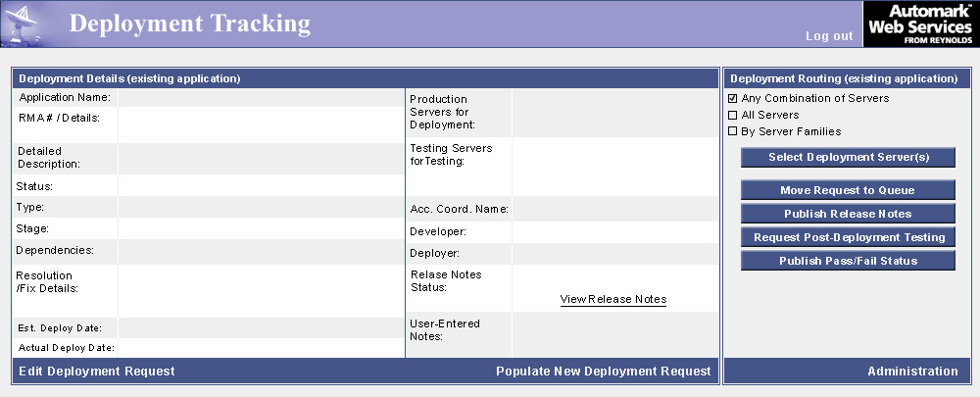This screenshot has width=980, height=397.
Task: Check the All Servers checkbox
Action: [732, 115]
